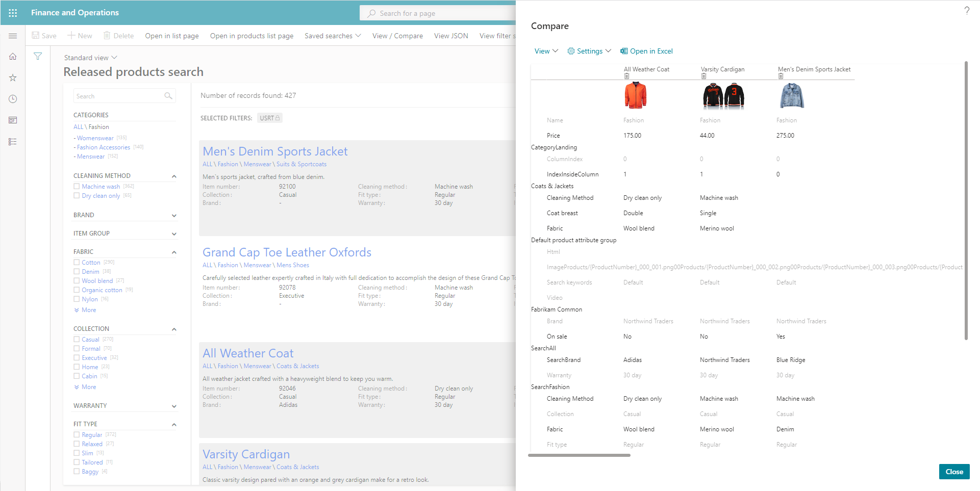Click View JSON in the toolbar
The image size is (980, 491).
point(450,36)
